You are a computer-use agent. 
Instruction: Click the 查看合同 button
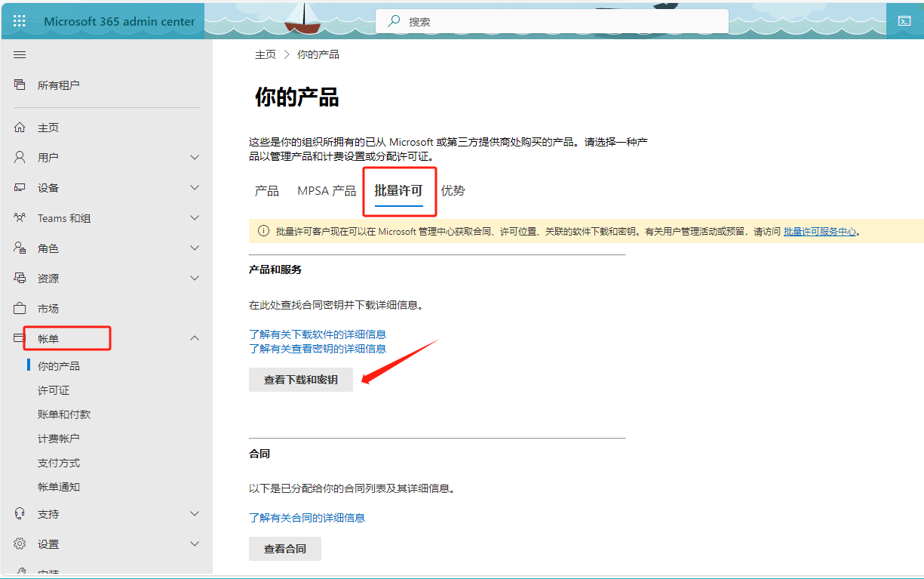point(285,549)
